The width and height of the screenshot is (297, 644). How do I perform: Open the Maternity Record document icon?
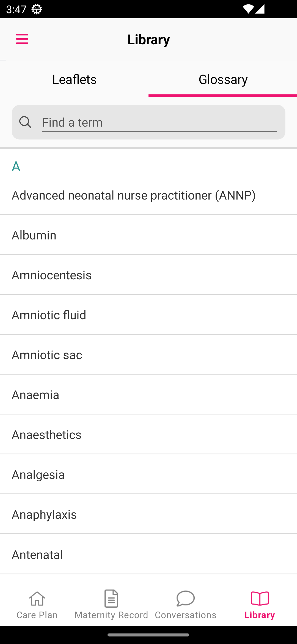point(111,598)
